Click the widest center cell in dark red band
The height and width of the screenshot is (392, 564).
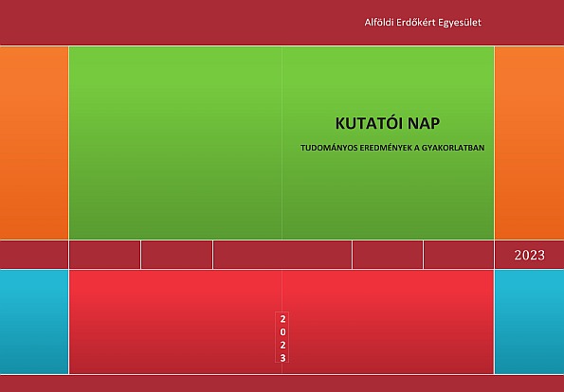click(282, 255)
